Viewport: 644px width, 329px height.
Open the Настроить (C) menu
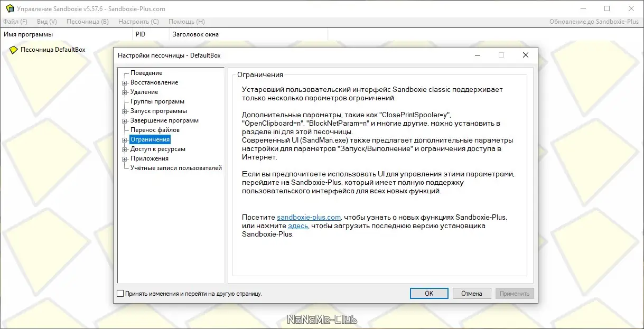[138, 22]
